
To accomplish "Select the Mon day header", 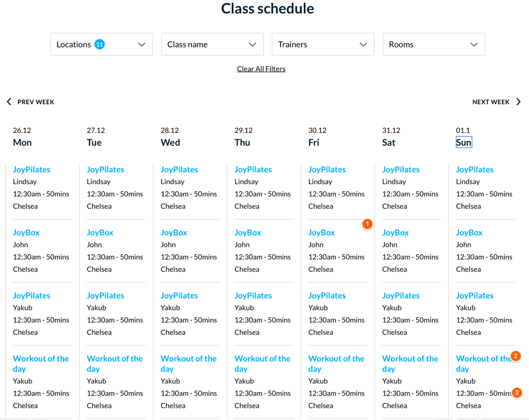I will [22, 142].
